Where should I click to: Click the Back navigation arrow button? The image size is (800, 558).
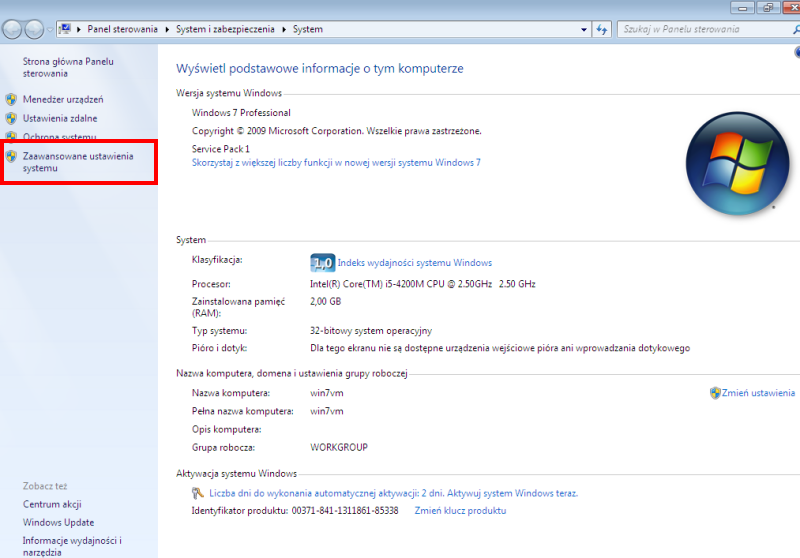tap(12, 30)
